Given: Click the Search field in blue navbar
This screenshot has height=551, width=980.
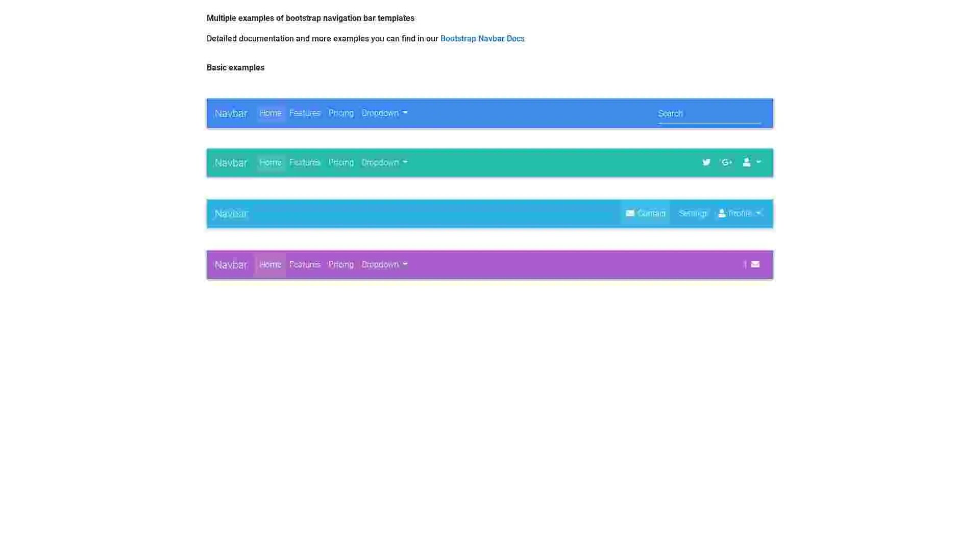Looking at the screenshot, I should tap(708, 114).
